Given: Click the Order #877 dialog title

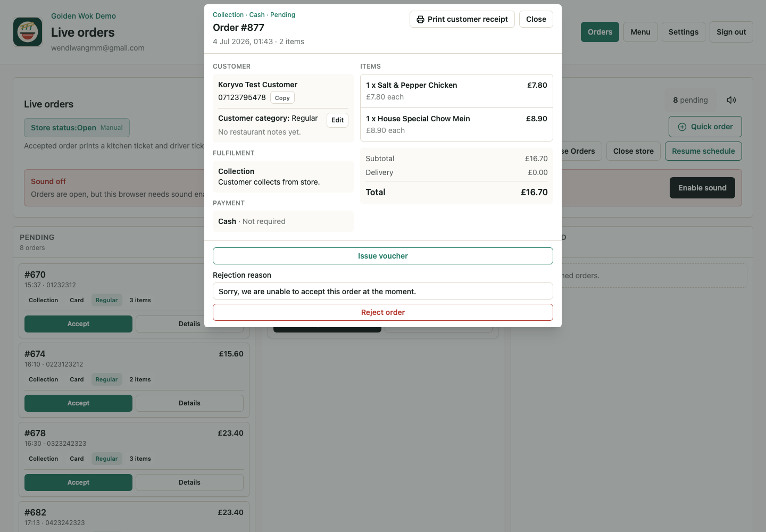Looking at the screenshot, I should point(238,28).
